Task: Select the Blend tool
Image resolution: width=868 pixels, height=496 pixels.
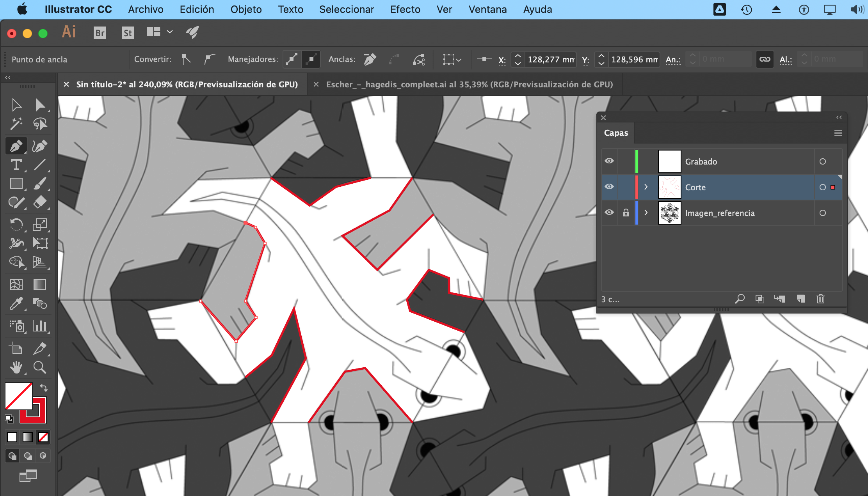Action: (x=39, y=303)
